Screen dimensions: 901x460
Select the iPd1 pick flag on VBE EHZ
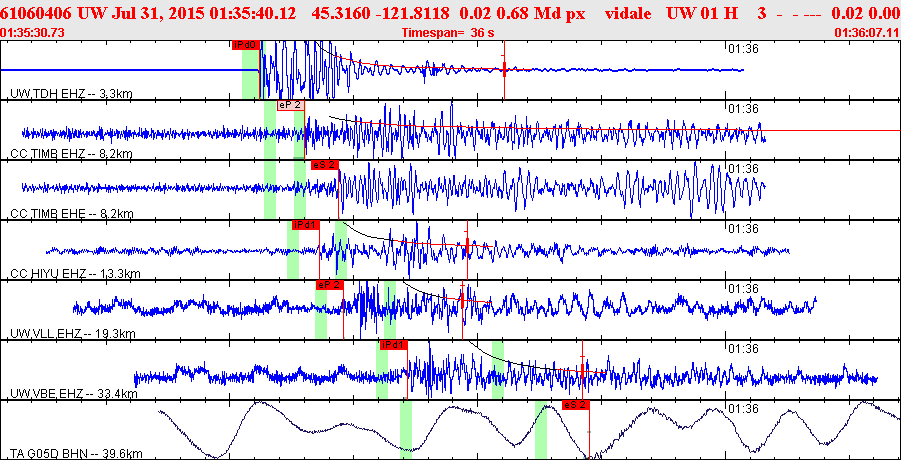pyautogui.click(x=393, y=345)
